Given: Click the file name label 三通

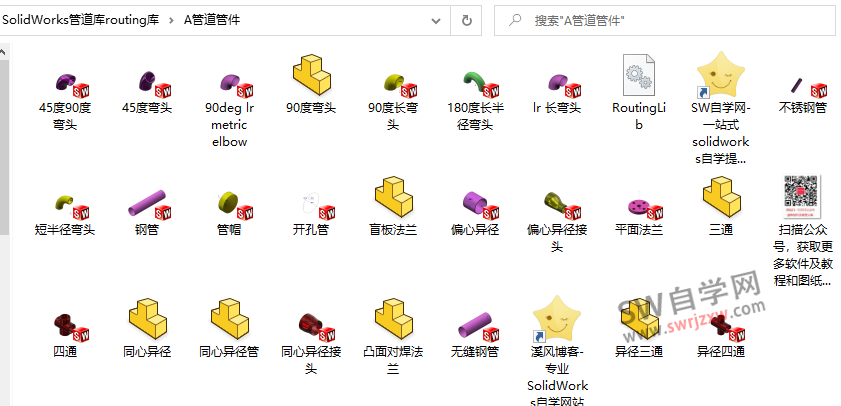Looking at the screenshot, I should (x=721, y=230).
